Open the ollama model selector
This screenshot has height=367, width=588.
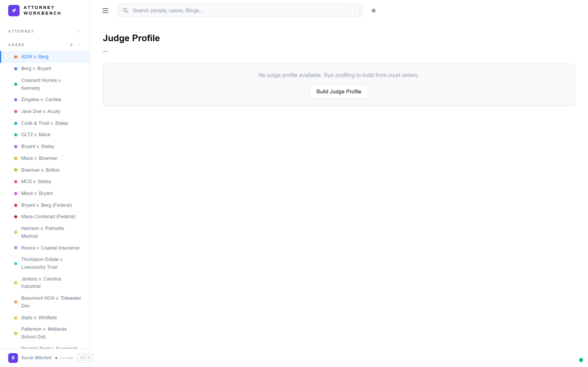click(66, 358)
